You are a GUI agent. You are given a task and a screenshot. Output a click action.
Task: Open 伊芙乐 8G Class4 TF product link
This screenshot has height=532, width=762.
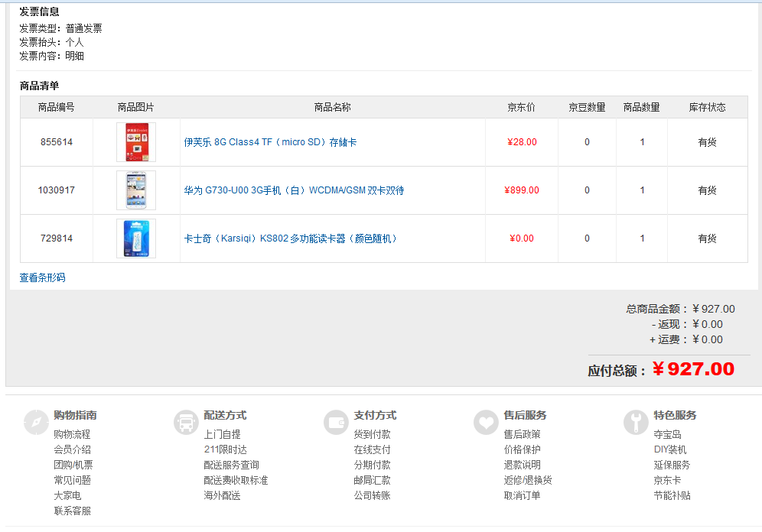[x=270, y=142]
